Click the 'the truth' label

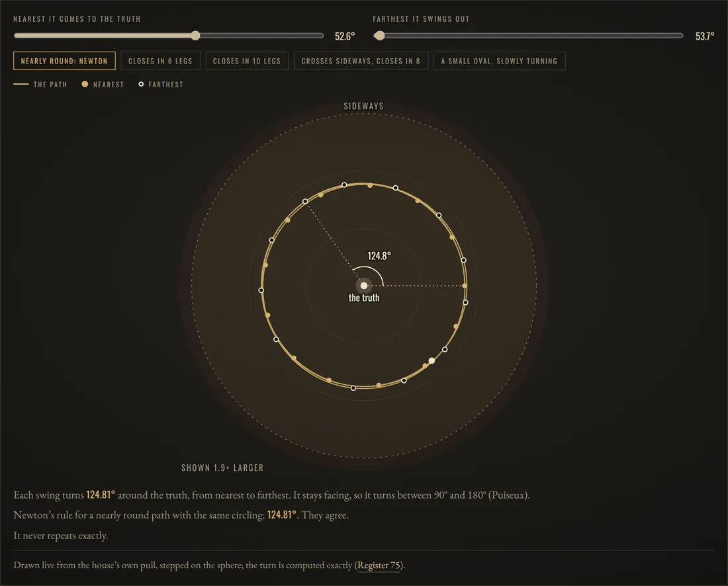pos(364,298)
